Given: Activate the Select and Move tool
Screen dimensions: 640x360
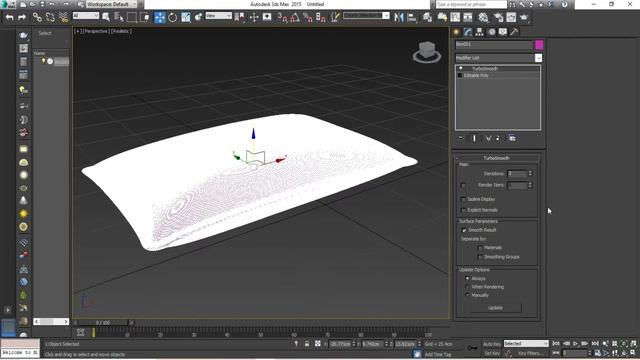Looking at the screenshot, I should 160,17.
